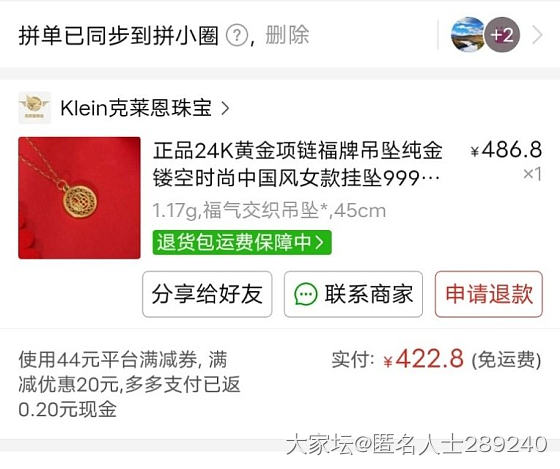Viewport: 560px width, 469px height.
Task: Expand the chevron beside Klein克莱恩珠宝
Action: click(225, 108)
